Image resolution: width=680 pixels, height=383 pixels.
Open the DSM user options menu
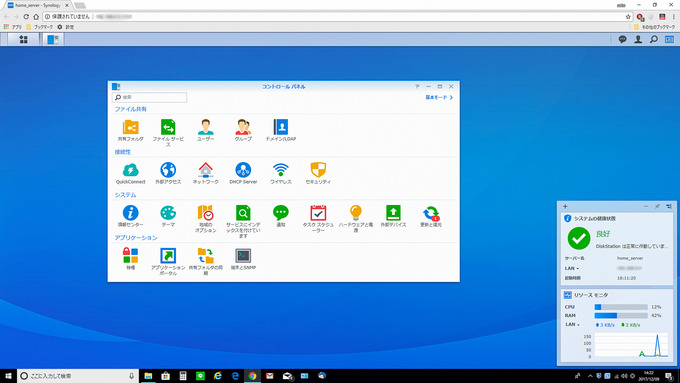click(x=638, y=39)
